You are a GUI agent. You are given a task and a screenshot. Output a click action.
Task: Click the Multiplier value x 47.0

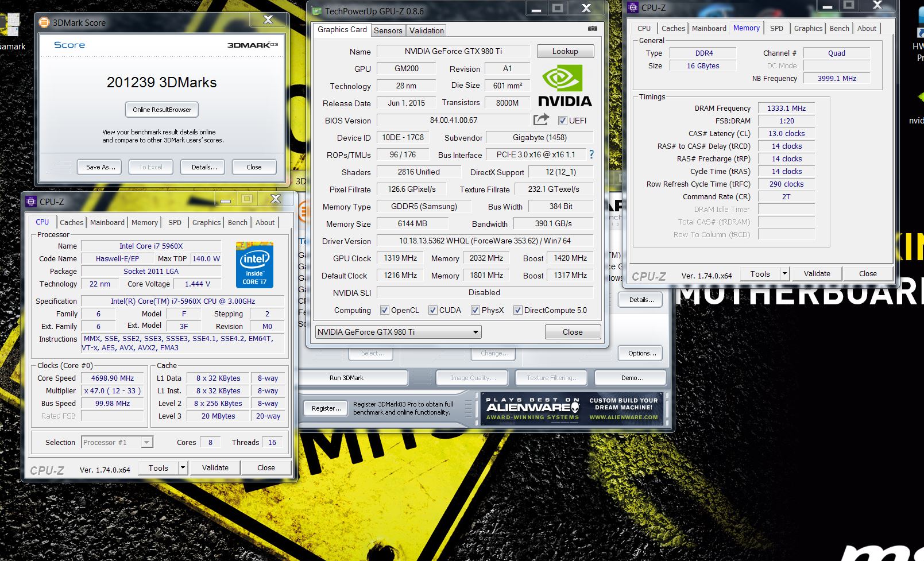(113, 390)
